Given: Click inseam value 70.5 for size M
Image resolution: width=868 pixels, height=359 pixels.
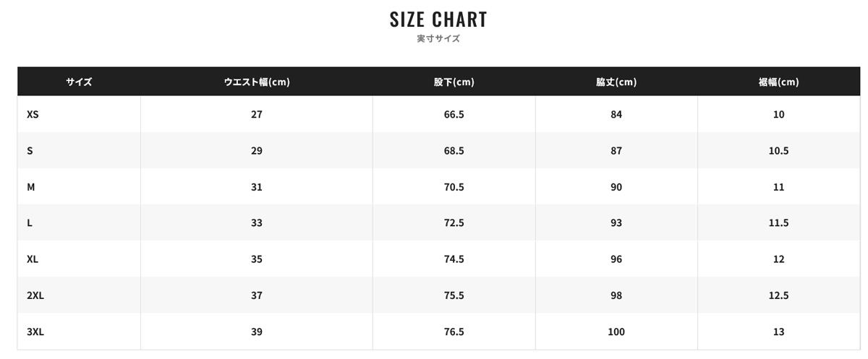Looking at the screenshot, I should (454, 187).
